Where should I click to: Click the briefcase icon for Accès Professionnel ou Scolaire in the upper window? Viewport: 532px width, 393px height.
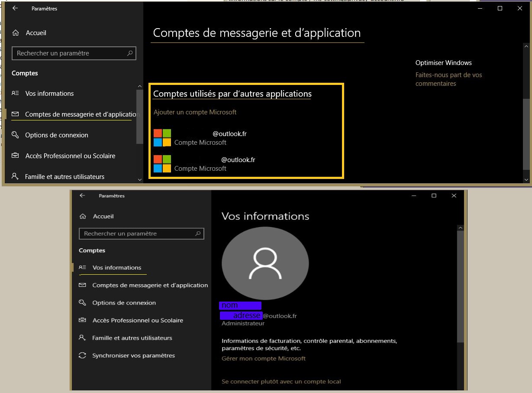point(15,156)
